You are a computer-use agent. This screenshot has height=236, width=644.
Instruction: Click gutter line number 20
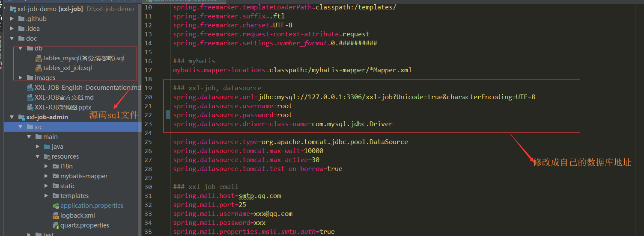coord(148,97)
